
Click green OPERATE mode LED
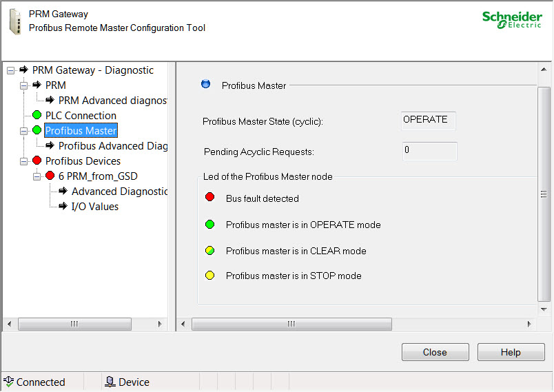click(x=210, y=225)
